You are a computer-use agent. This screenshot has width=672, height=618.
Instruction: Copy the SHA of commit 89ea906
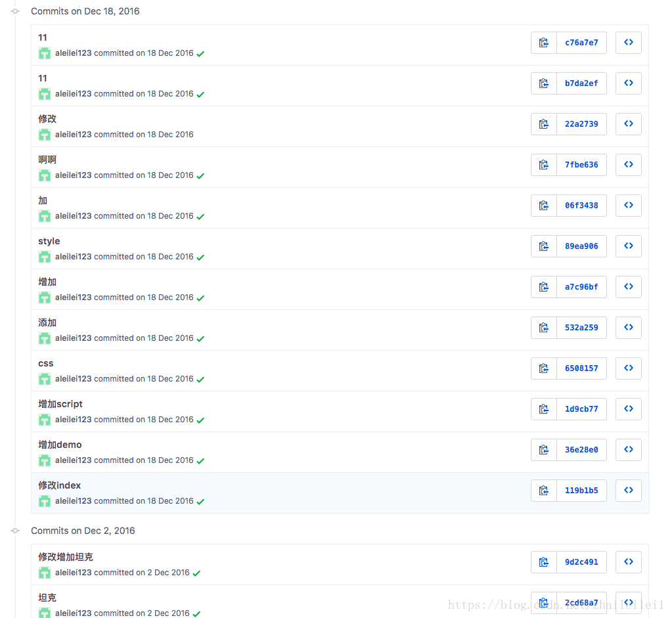tap(543, 246)
